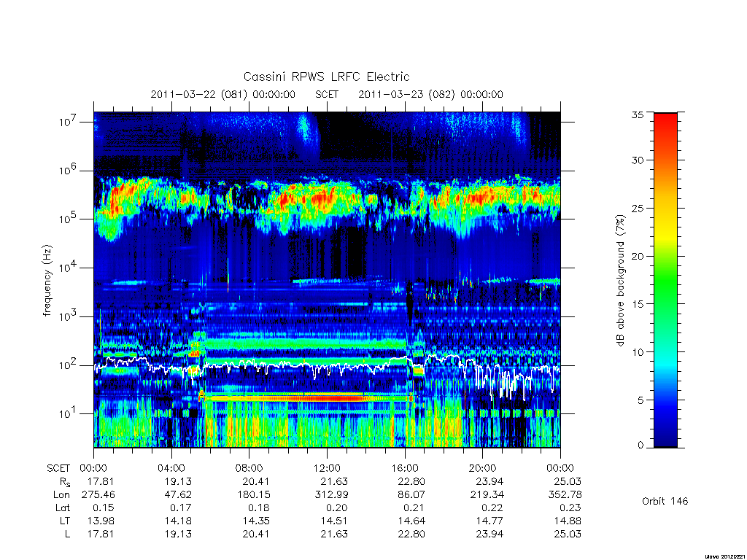Click Lon value 47.62
747x560 pixels.
[178, 495]
